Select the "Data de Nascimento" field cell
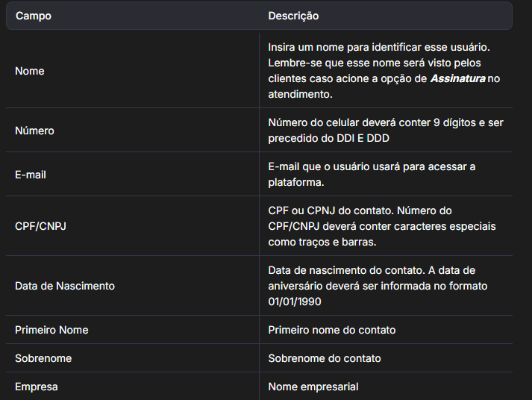Viewport: 532px width, 400px height. click(65, 286)
